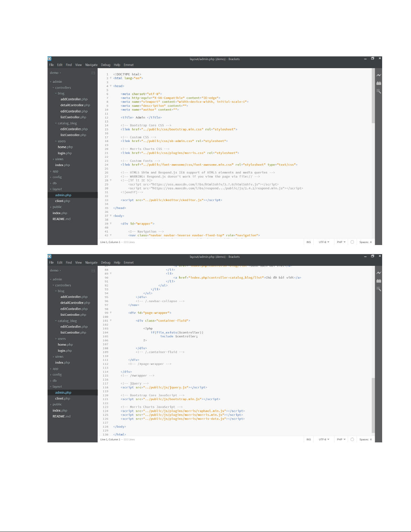The image size is (411, 532).
Task: Open the Debug menu in bottom window
Action: pyautogui.click(x=105, y=263)
